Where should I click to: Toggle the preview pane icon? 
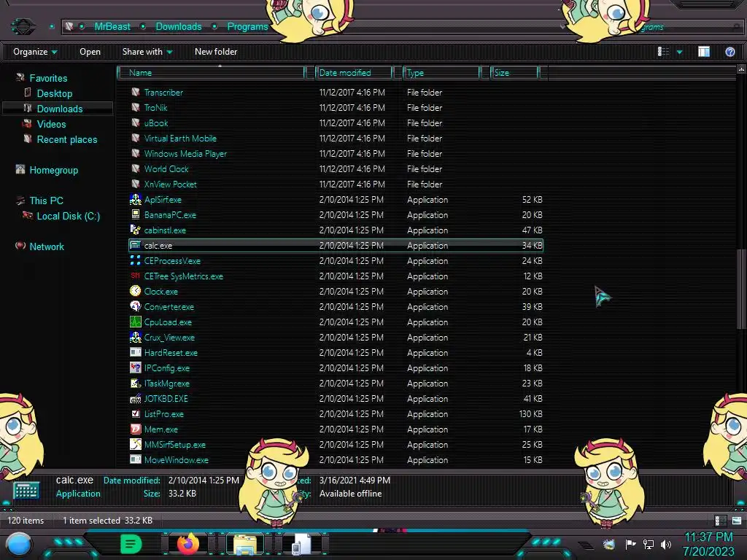[704, 52]
